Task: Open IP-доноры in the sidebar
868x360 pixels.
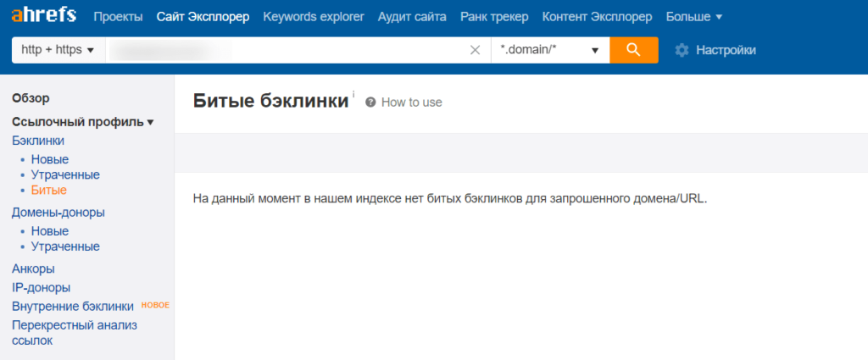Action: pos(41,287)
